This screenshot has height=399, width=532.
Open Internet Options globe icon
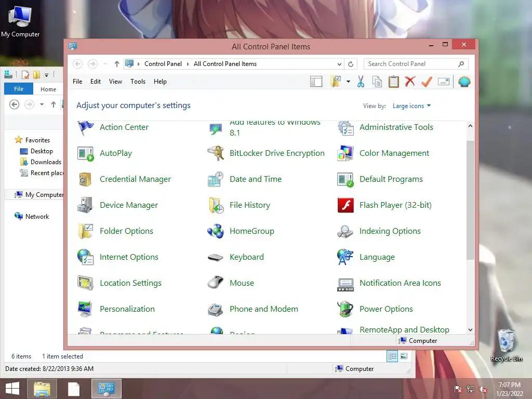(x=86, y=257)
